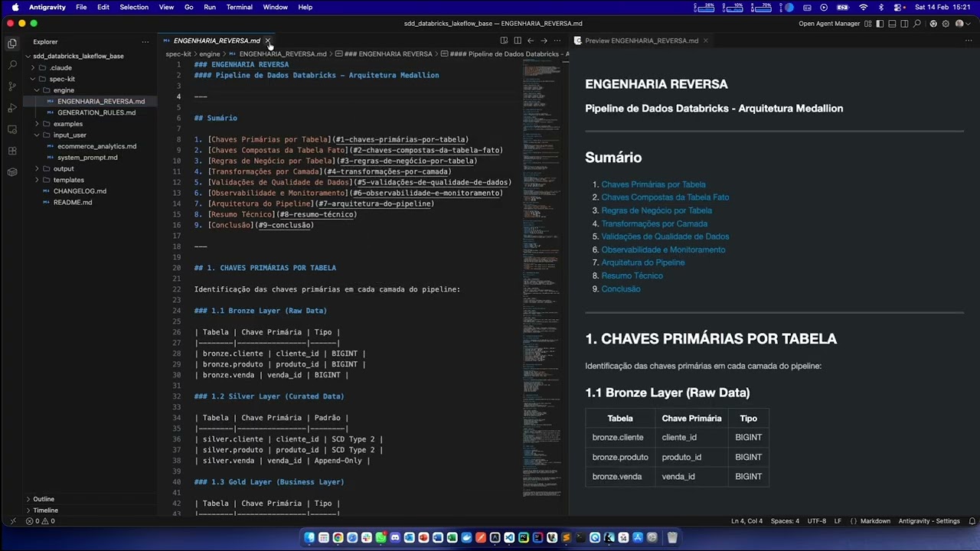Open ecommerce_analytics.md file
The height and width of the screenshot is (551, 980).
[96, 146]
